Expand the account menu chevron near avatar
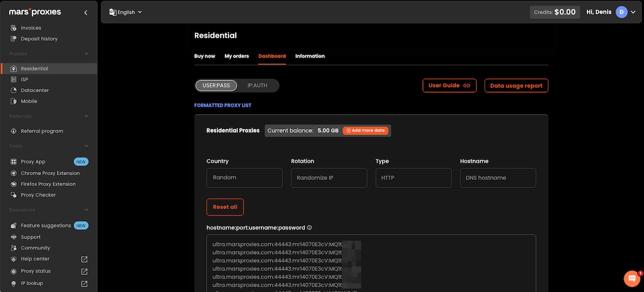The width and height of the screenshot is (644, 292). pos(633,12)
